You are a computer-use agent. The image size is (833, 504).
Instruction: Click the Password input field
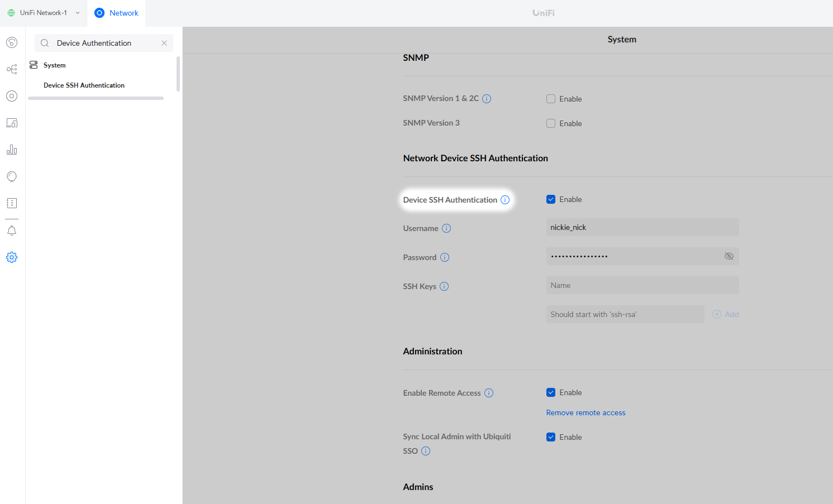coord(642,256)
